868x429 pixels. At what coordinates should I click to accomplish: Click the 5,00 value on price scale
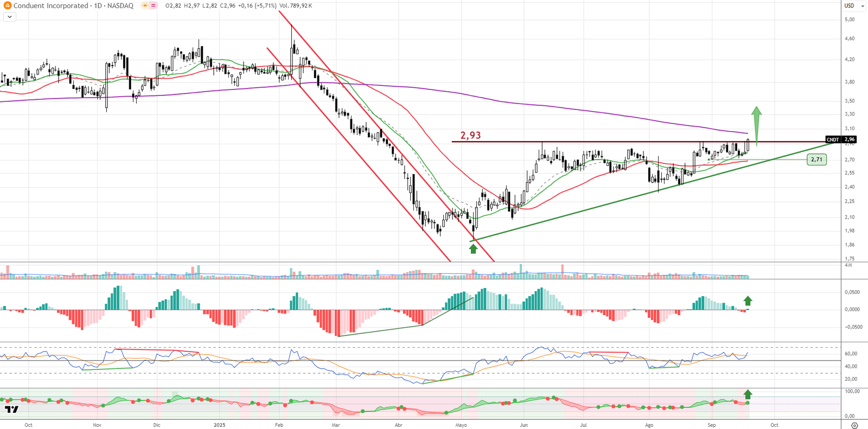click(x=849, y=20)
